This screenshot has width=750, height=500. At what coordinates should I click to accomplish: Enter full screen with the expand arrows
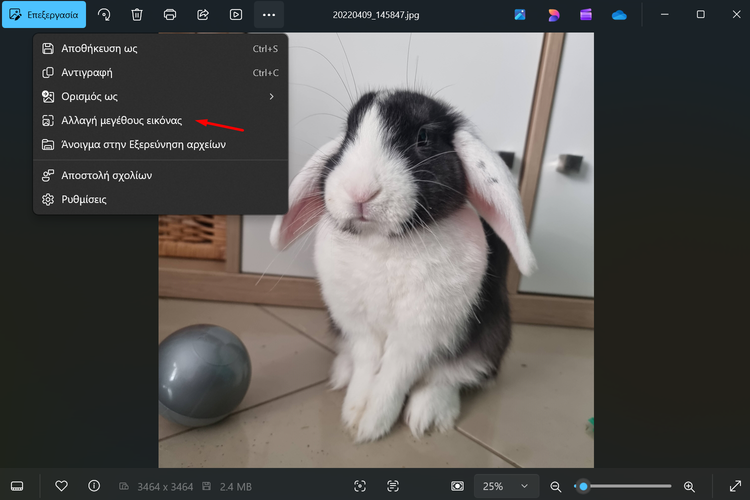(735, 486)
